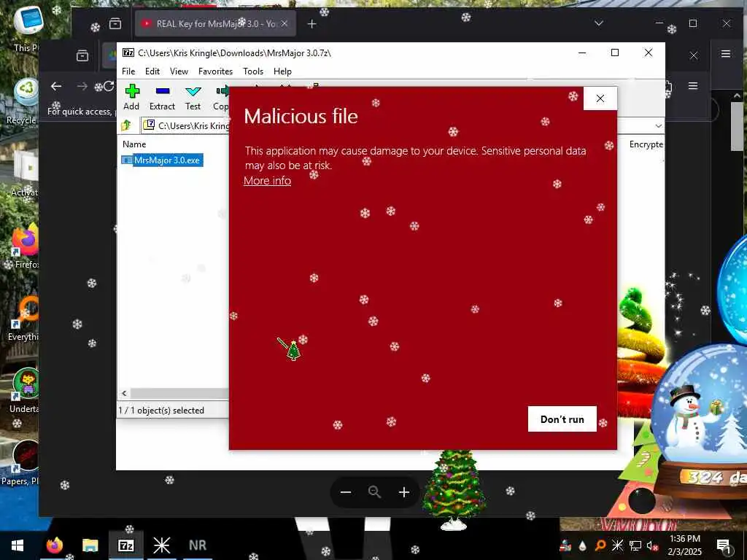This screenshot has height=560, width=747.
Task: Click the 7-Zip Copy toolbar icon
Action: (221, 97)
